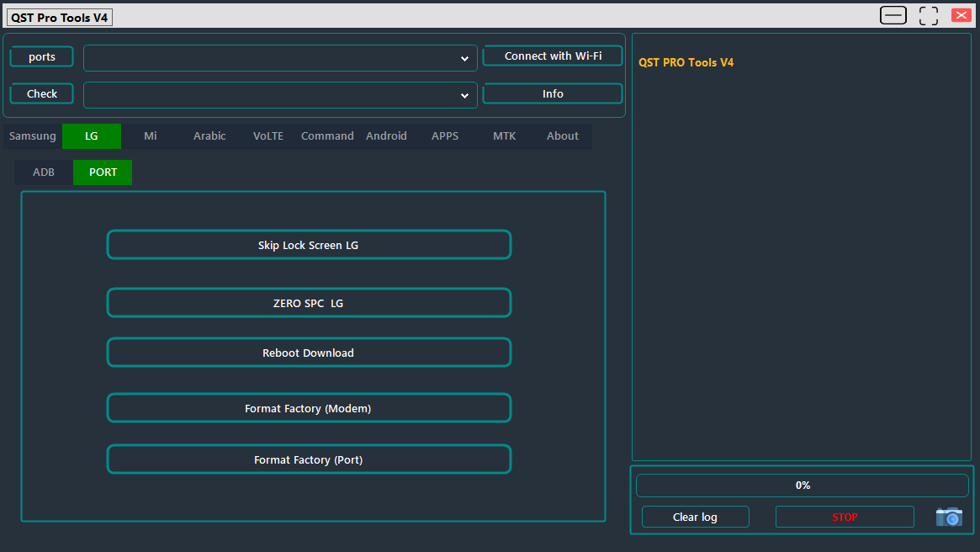Screen dimensions: 980x552
Task: Click the minimize icon in the title bar
Action: [893, 15]
